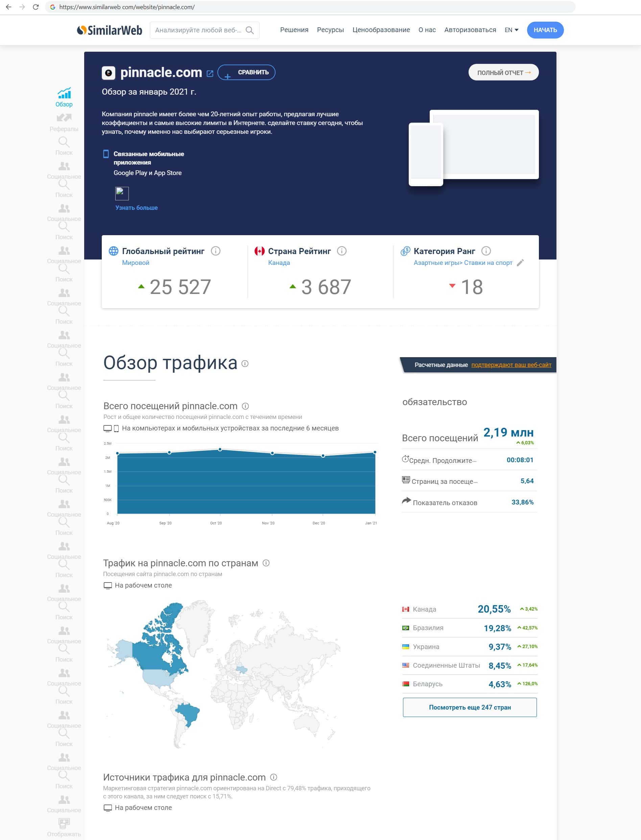Open the SimilarWeb logo home link
Screen dimensions: 641x840
110,30
